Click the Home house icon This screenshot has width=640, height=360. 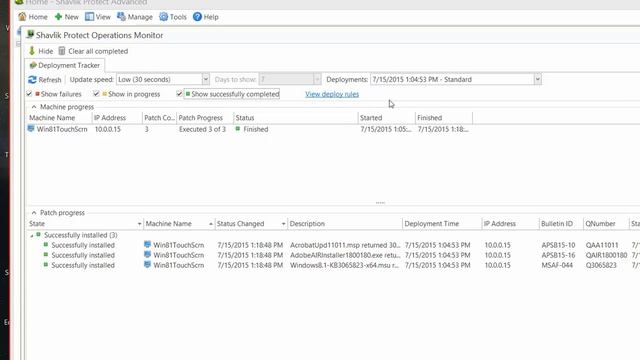tap(22, 17)
